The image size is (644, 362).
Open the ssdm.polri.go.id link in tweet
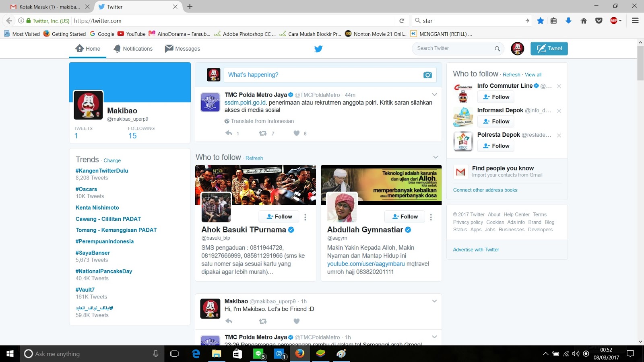click(246, 103)
